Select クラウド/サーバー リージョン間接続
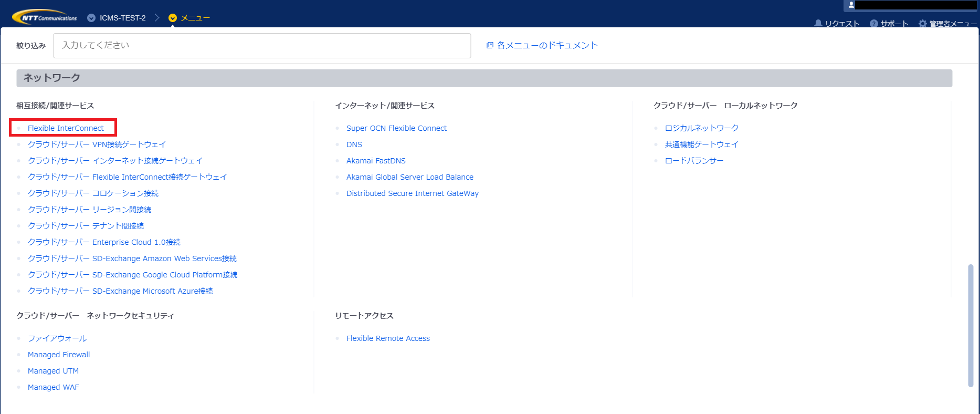The height and width of the screenshot is (414, 980). pos(89,210)
